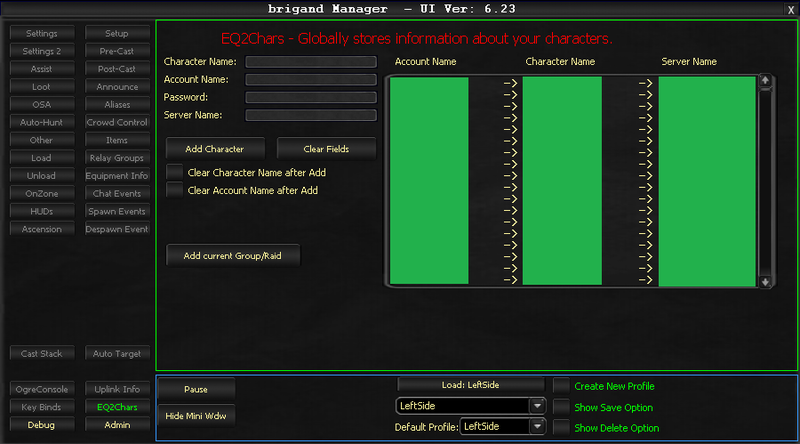Click the Pause button
The image size is (800, 444).
pos(196,389)
